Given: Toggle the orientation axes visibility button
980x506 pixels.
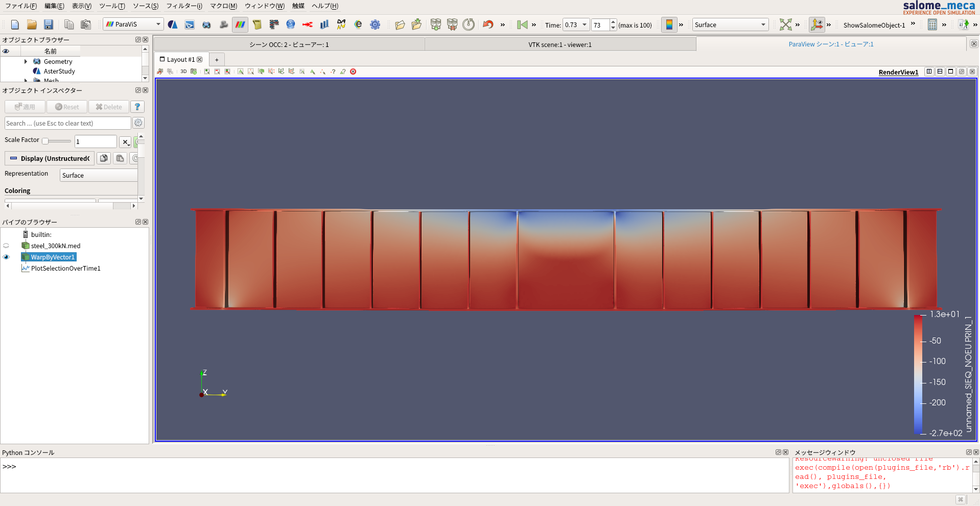Looking at the screenshot, I should [x=817, y=25].
